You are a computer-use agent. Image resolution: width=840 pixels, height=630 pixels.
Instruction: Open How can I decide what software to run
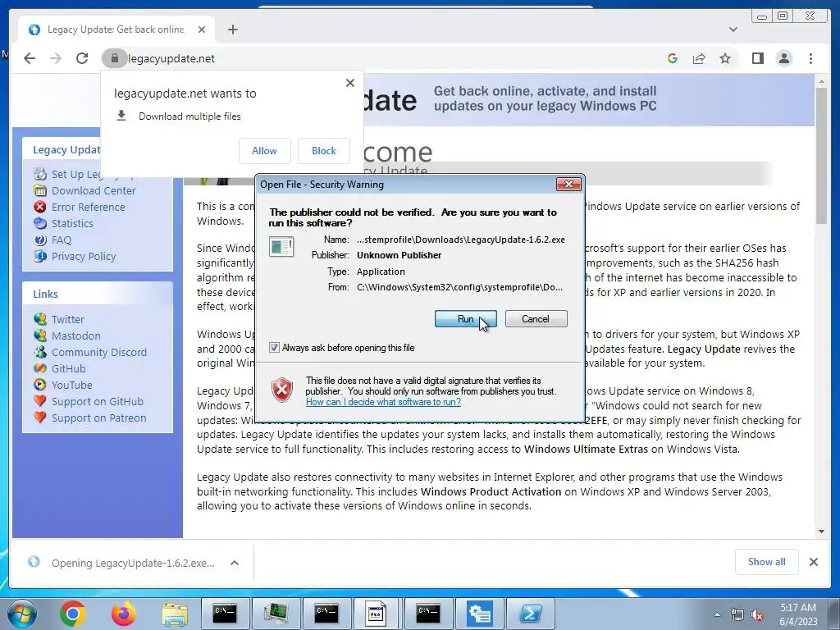(383, 402)
